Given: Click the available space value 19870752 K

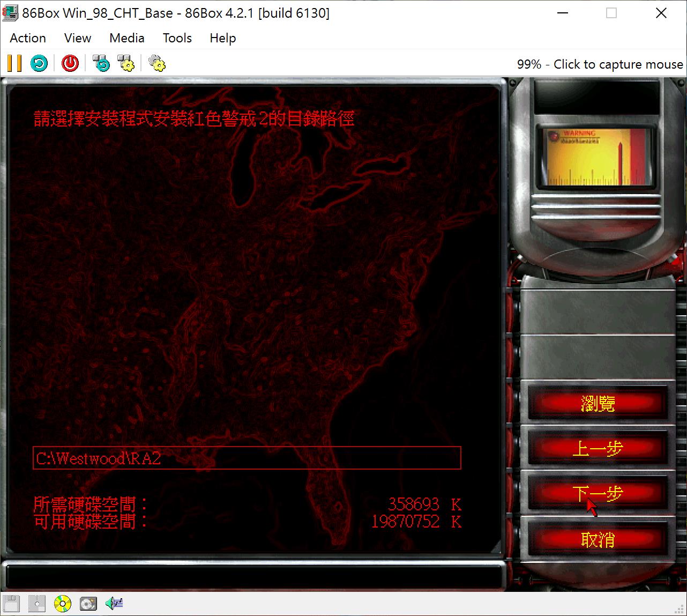Looking at the screenshot, I should tap(416, 522).
